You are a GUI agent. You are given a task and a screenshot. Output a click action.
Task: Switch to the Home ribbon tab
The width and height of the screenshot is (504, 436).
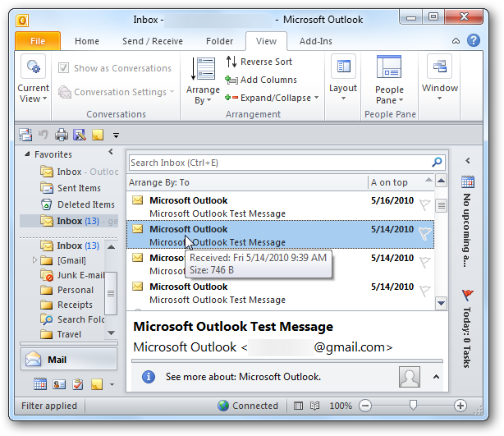click(87, 41)
